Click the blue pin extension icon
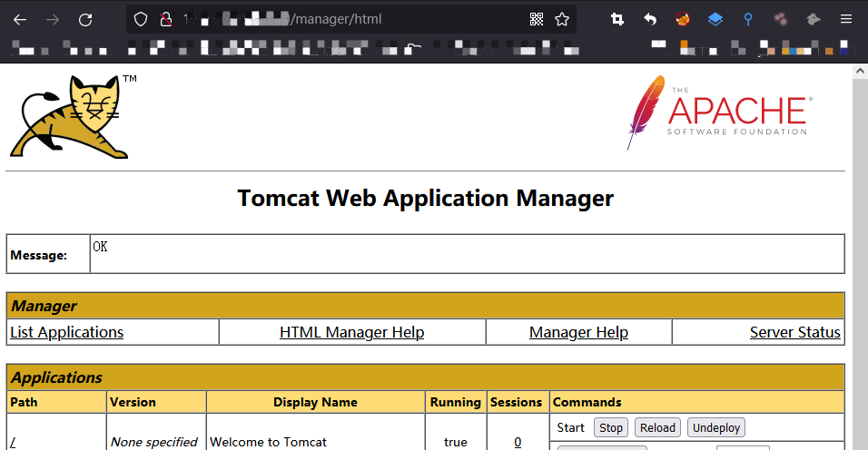The image size is (868, 450). [748, 19]
